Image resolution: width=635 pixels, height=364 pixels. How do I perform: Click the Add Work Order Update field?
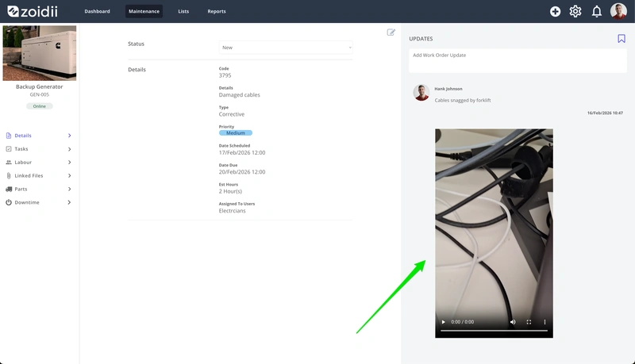pos(518,60)
